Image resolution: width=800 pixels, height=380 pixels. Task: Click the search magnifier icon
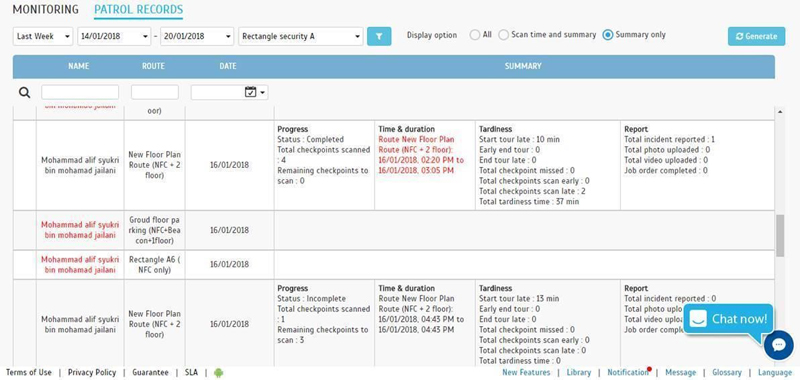tap(24, 92)
